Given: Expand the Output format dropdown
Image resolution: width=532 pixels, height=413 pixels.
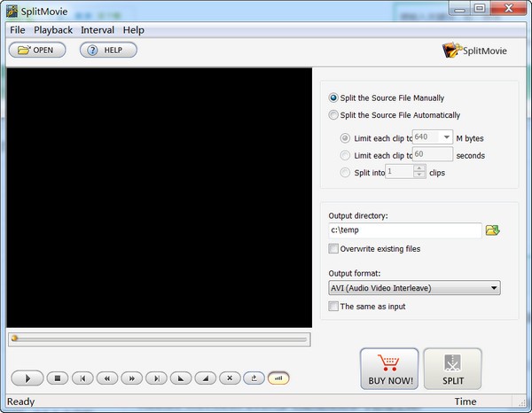Looking at the screenshot, I should pyautogui.click(x=494, y=288).
